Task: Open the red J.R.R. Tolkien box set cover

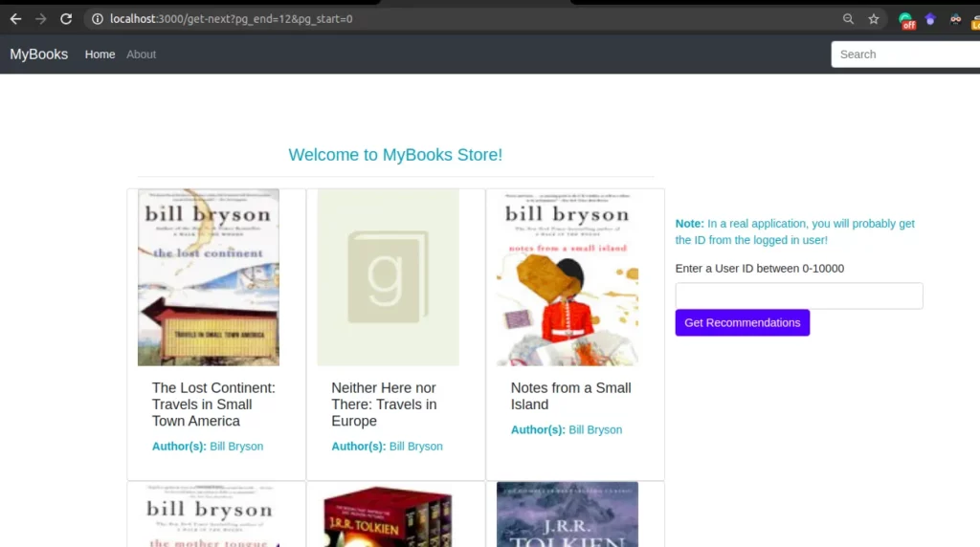Action: point(389,514)
